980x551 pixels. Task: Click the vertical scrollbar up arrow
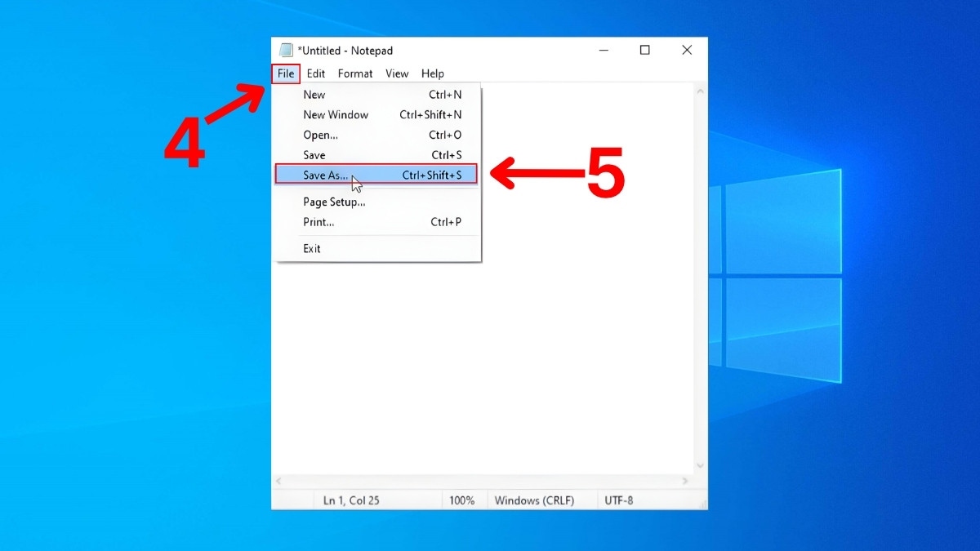pos(700,91)
